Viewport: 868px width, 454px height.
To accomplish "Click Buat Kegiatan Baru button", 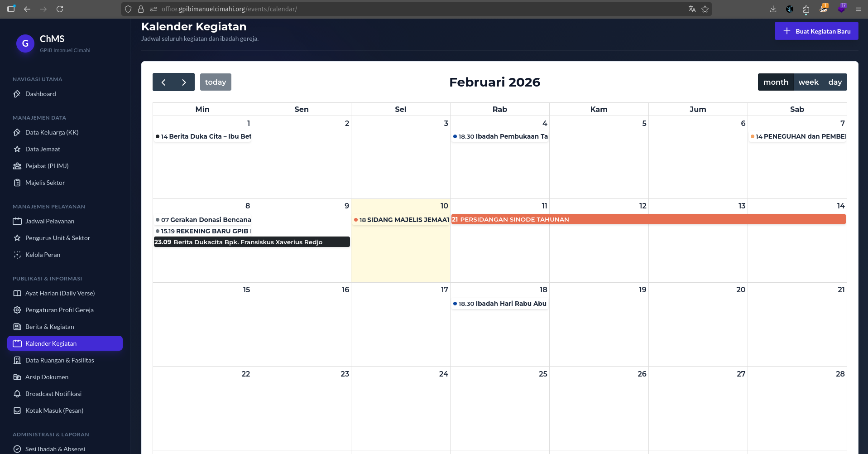I will pos(816,31).
